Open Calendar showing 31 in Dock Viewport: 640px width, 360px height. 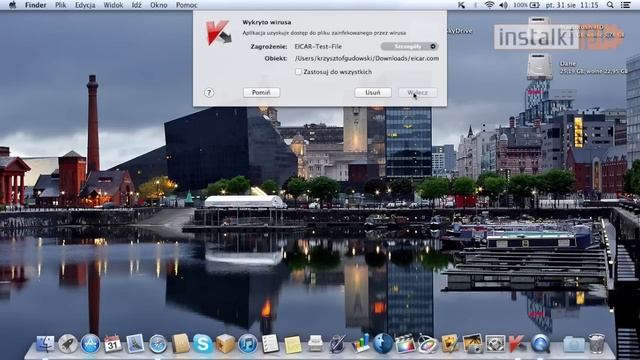[x=113, y=344]
